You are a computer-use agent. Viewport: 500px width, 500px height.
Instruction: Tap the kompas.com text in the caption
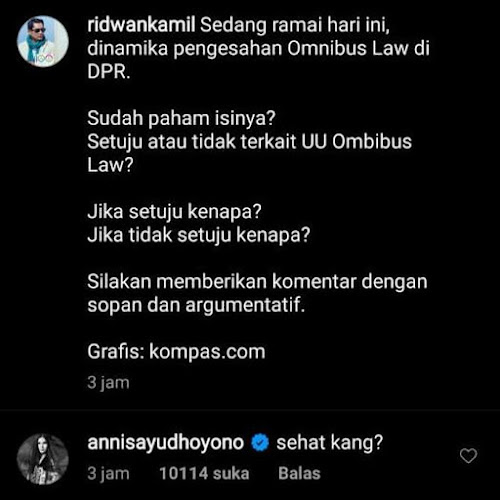[207, 352]
